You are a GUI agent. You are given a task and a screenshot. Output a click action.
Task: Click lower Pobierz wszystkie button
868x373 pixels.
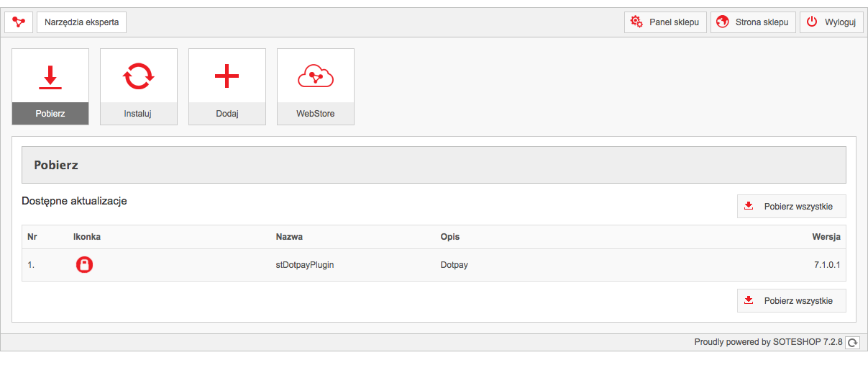tap(791, 301)
